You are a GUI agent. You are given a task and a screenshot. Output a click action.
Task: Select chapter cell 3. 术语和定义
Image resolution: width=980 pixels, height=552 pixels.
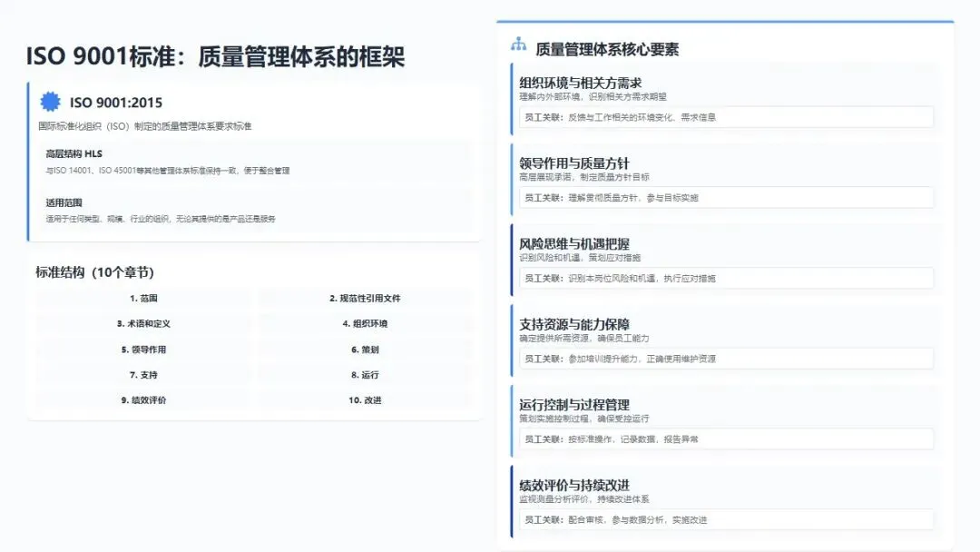[x=143, y=324]
